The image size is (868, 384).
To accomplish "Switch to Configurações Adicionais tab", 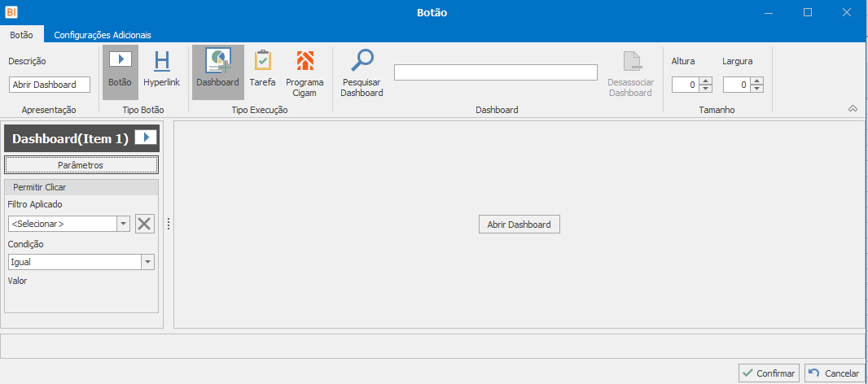I will click(x=103, y=35).
